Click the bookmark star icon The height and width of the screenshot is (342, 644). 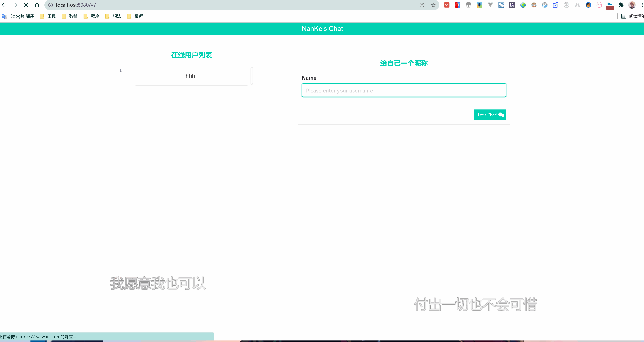(433, 5)
